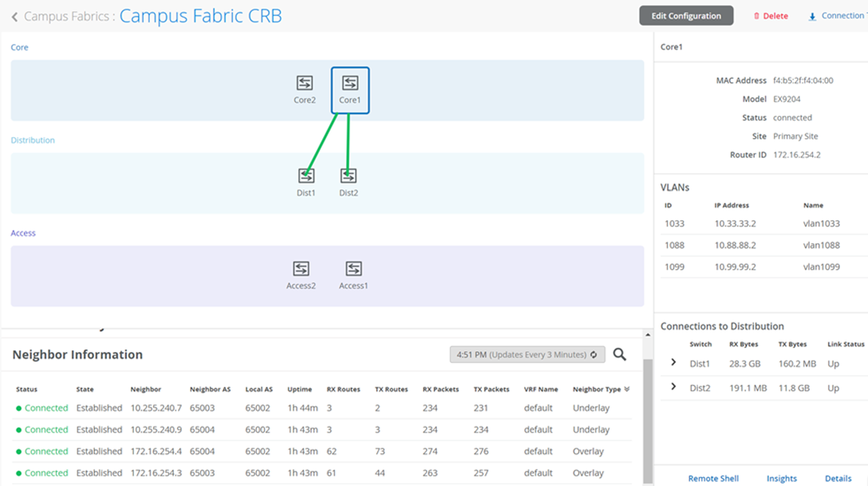This screenshot has width=868, height=486.
Task: Click the refresh icon in the update time button
Action: [594, 355]
